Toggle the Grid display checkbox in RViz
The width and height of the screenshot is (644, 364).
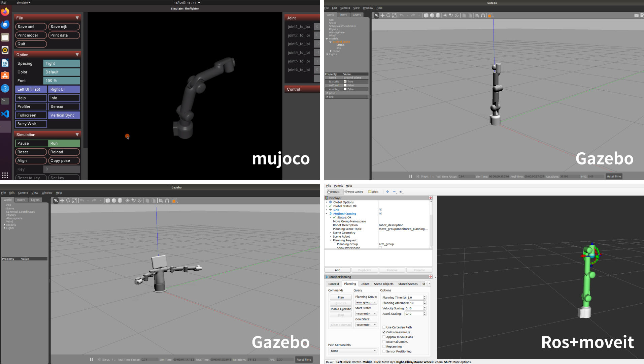(380, 210)
